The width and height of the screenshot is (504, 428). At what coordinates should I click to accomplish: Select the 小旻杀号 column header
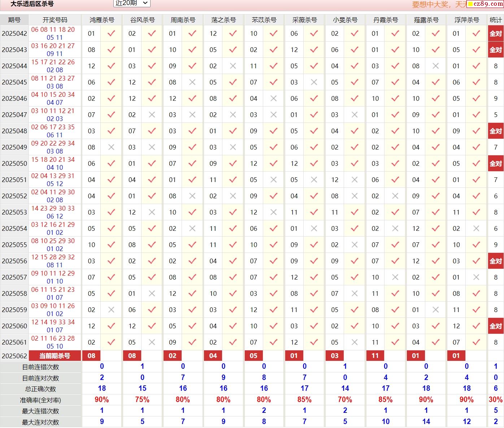click(345, 20)
